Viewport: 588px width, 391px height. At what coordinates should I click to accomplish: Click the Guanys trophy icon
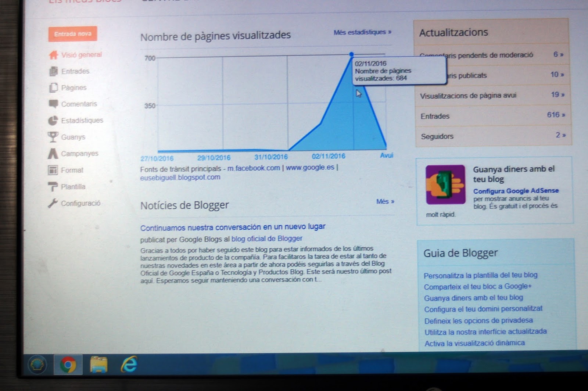pos(53,137)
